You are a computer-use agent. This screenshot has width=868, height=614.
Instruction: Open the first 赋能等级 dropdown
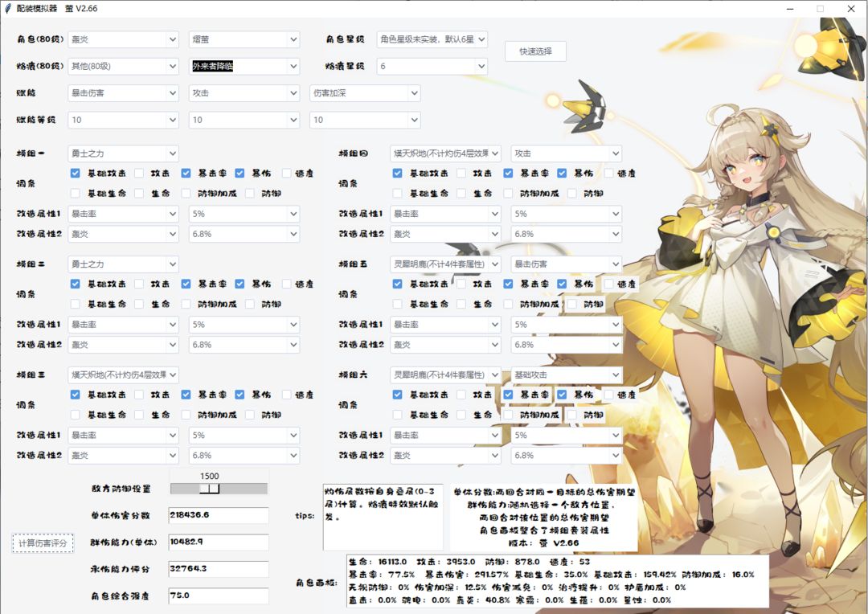(x=123, y=120)
